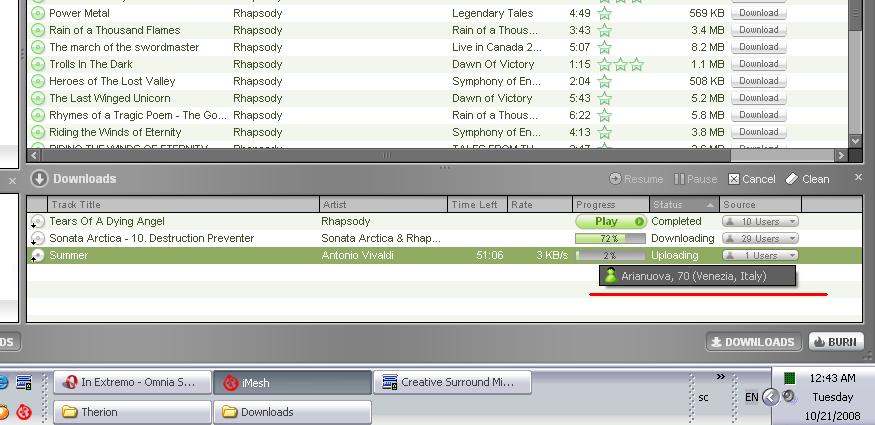Click the third star on the Trolls In The Dark row
875x425 pixels.
(x=637, y=64)
